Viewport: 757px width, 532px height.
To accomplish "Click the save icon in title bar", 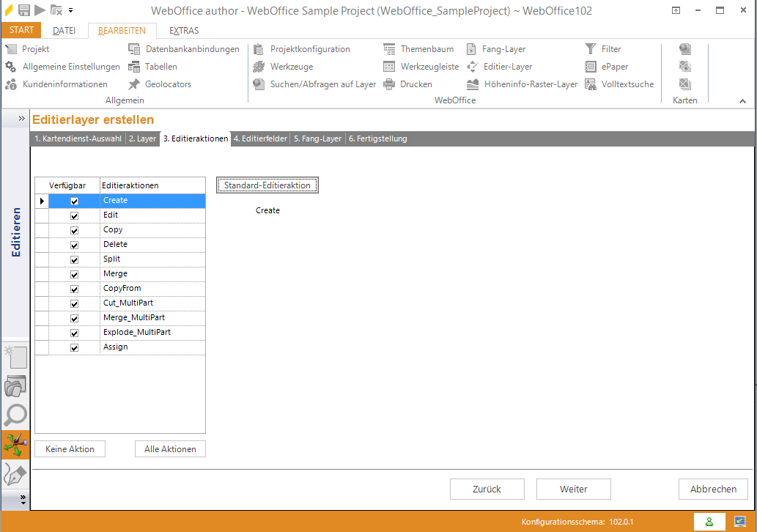I will coord(24,10).
